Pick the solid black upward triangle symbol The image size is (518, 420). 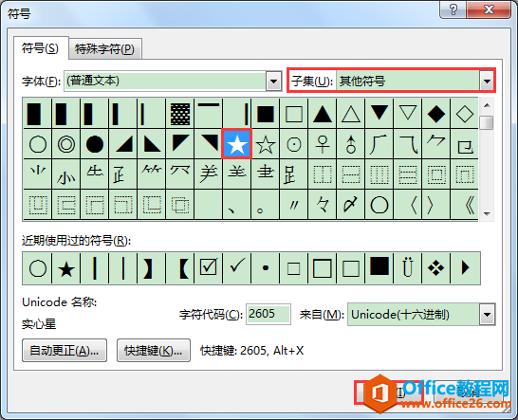323,114
